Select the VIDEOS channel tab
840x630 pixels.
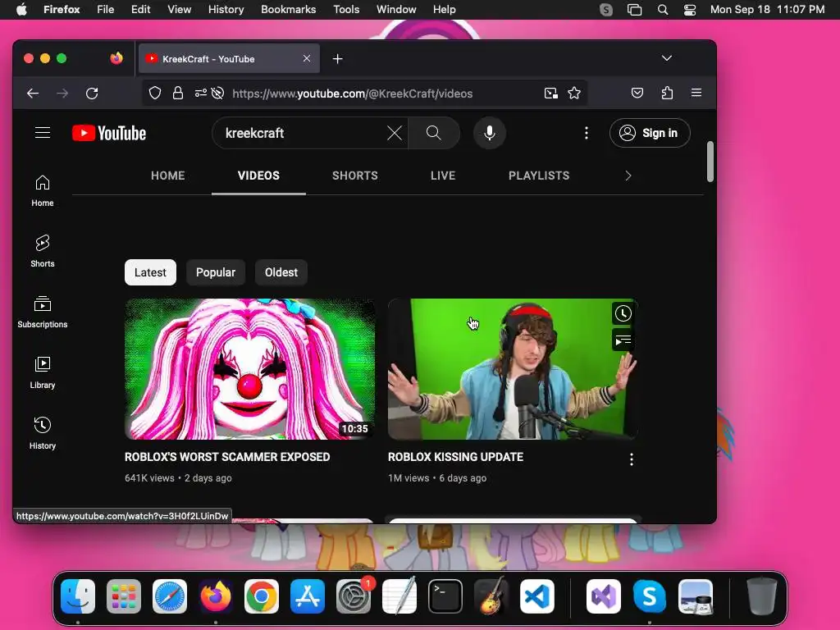(x=258, y=176)
